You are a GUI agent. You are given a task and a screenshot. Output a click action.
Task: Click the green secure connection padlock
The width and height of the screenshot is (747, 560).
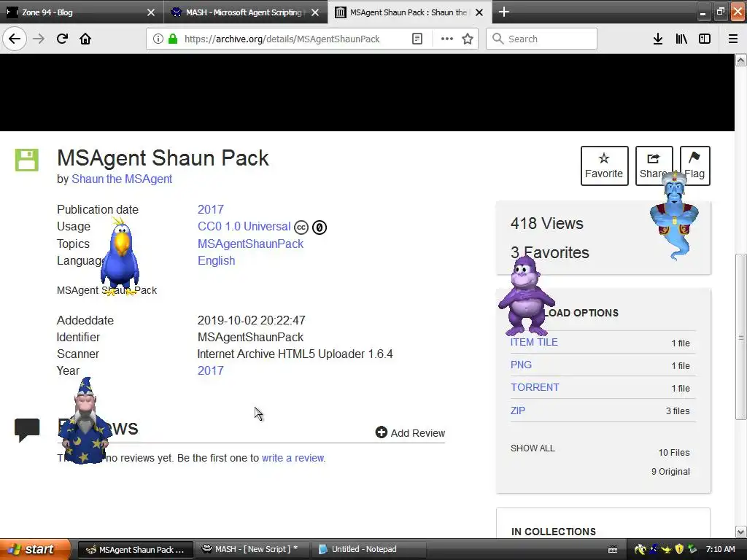(173, 39)
